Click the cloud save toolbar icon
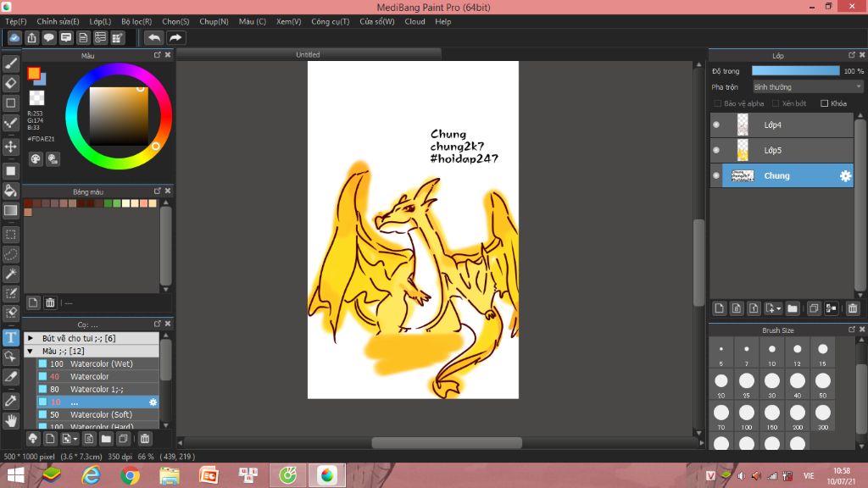868x488 pixels. 14,37
